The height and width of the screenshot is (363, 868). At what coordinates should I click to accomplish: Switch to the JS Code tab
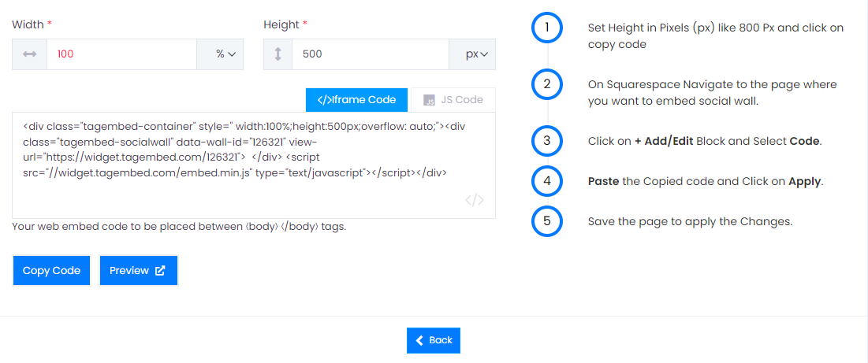click(453, 100)
